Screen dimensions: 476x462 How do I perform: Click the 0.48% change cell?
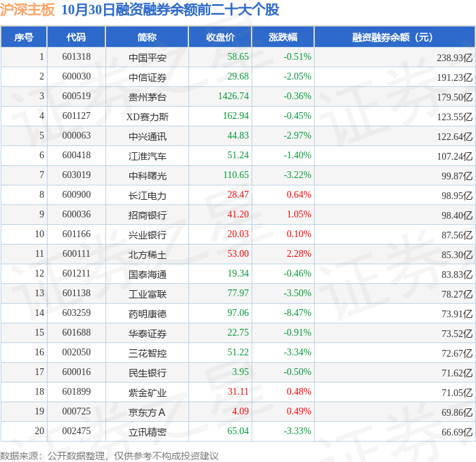click(x=299, y=392)
